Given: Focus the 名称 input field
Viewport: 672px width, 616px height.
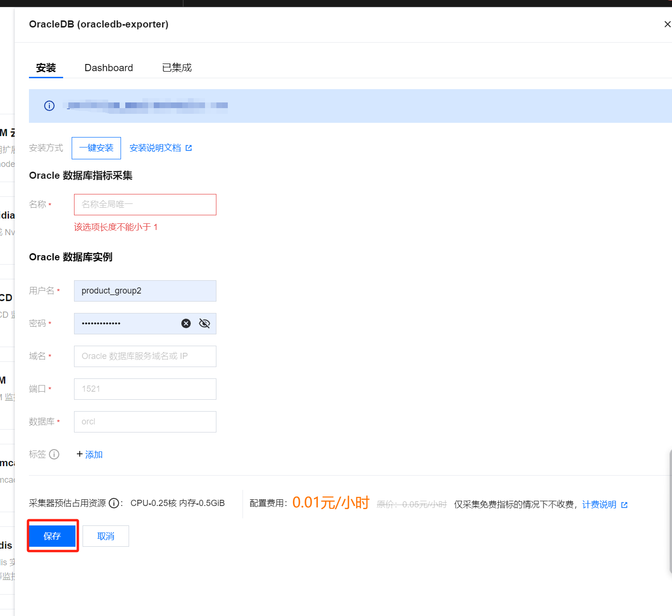Looking at the screenshot, I should (145, 204).
